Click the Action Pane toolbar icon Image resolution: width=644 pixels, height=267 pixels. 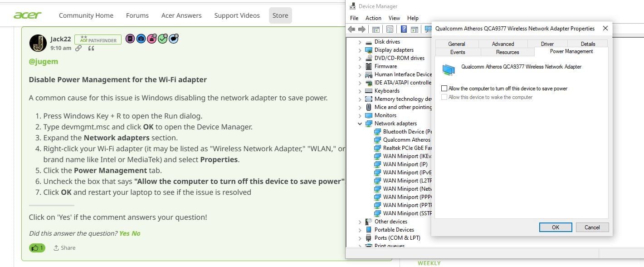[414, 29]
